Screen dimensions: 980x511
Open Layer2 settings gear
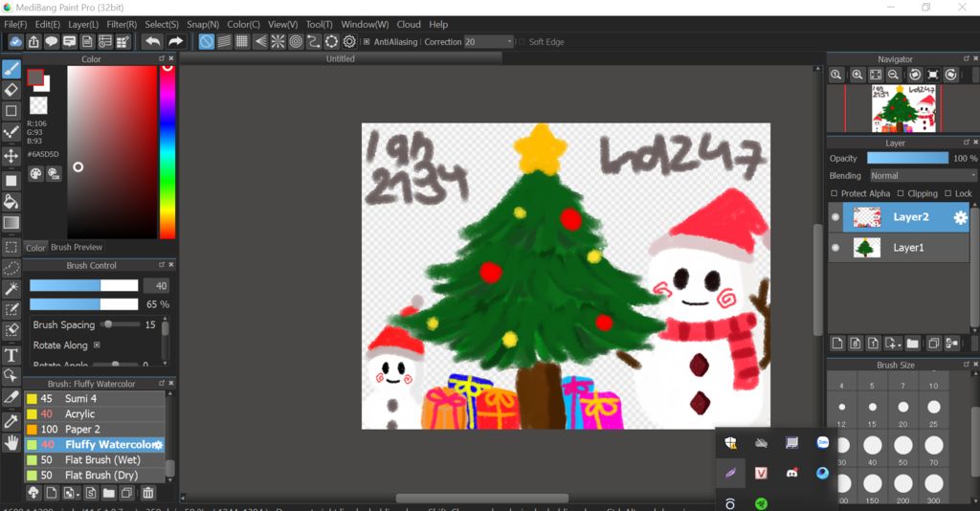[960, 217]
